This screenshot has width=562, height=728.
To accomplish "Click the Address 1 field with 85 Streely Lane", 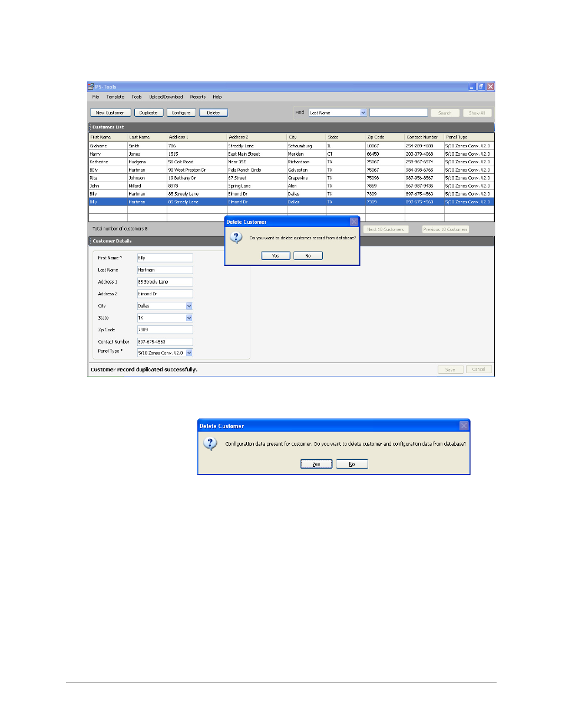I will coord(165,282).
